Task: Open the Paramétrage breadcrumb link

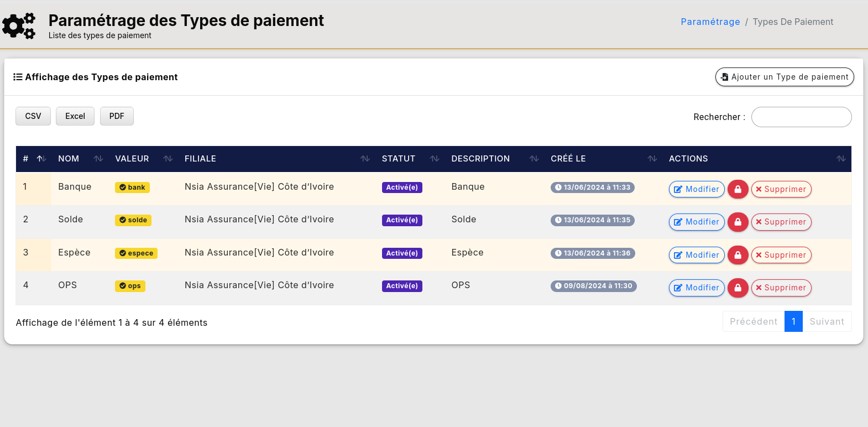Action: [x=710, y=22]
